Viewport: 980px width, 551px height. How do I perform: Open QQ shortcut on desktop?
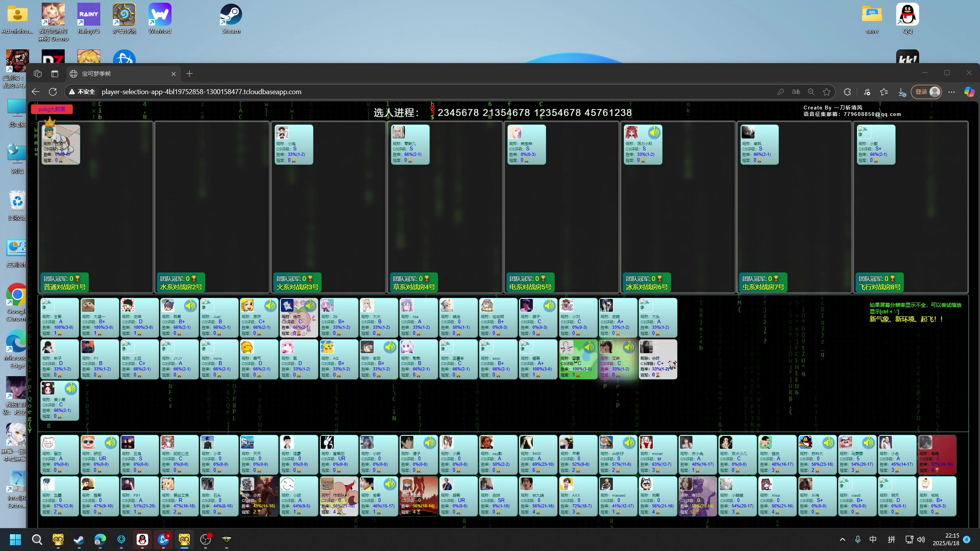tap(908, 19)
